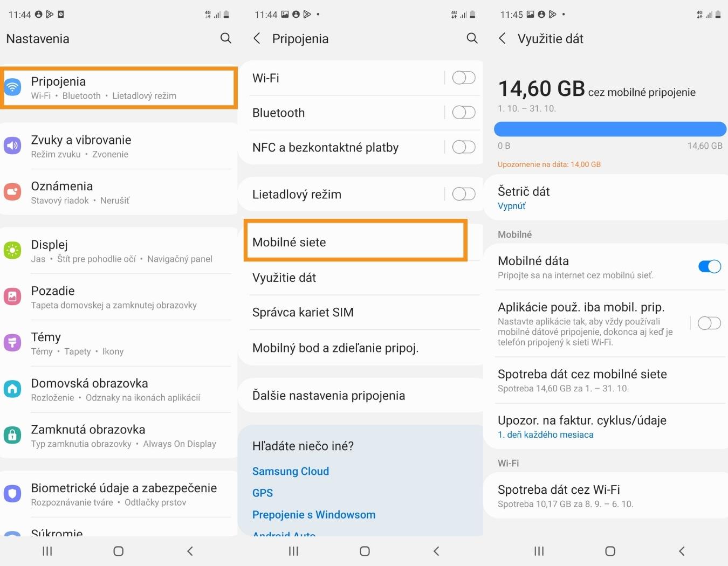Turn on the Bluetooth switch
The image size is (728, 566).
pyautogui.click(x=464, y=112)
